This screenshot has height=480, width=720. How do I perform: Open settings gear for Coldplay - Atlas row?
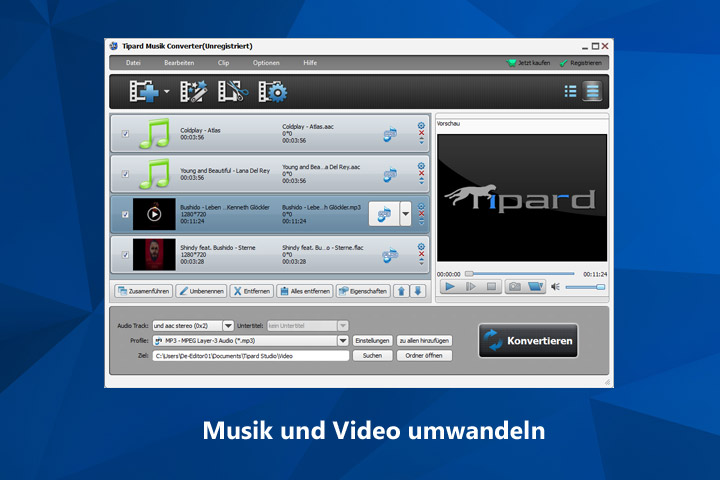[421, 125]
